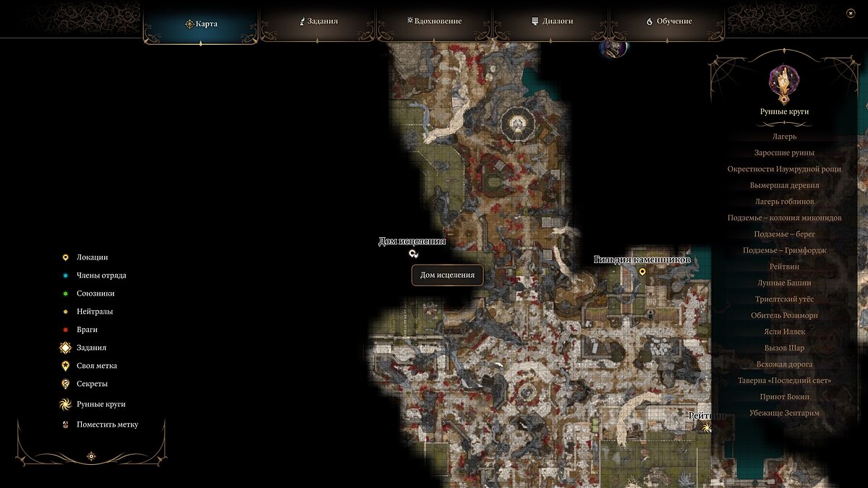Screen dimensions: 868x488
Task: Choose Лунные Башни from the waypoint list
Action: pos(784,283)
